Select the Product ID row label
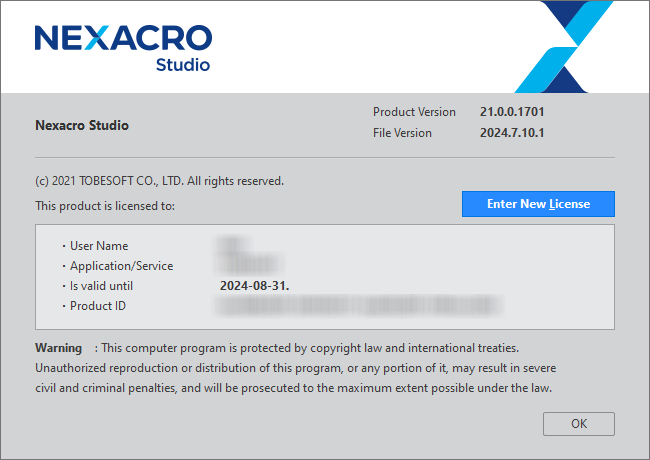Image resolution: width=650 pixels, height=460 pixels. [98, 306]
